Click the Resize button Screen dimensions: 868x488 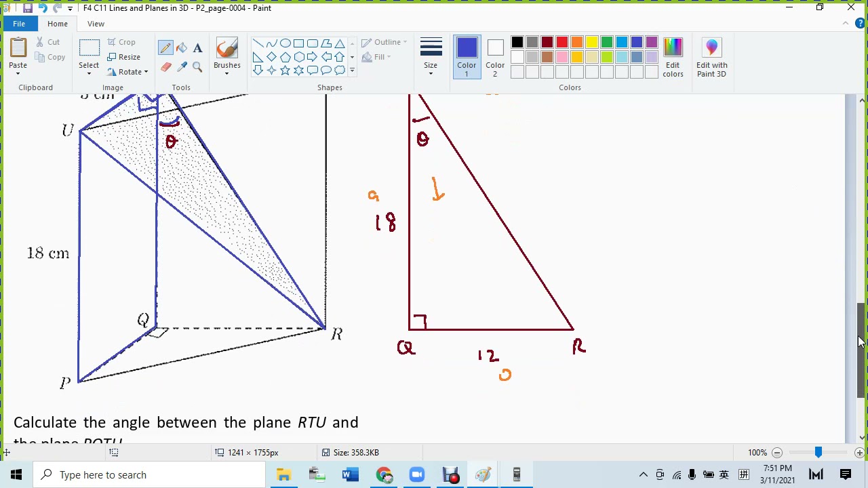point(123,57)
